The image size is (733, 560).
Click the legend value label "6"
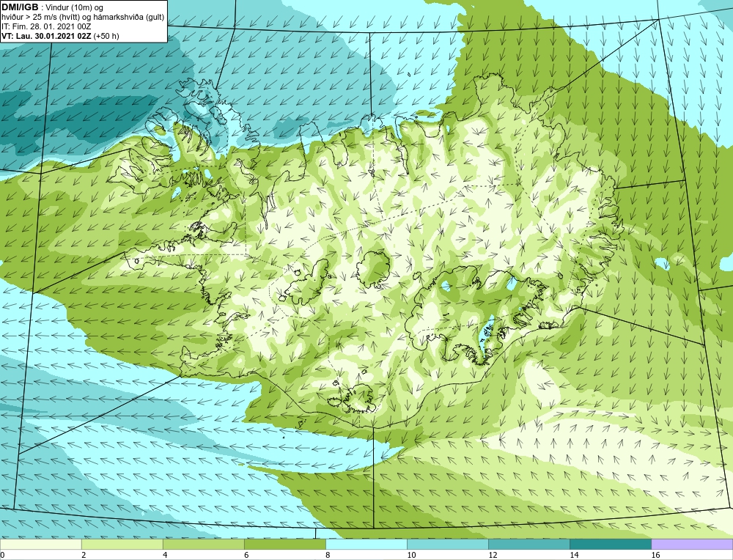pyautogui.click(x=246, y=555)
